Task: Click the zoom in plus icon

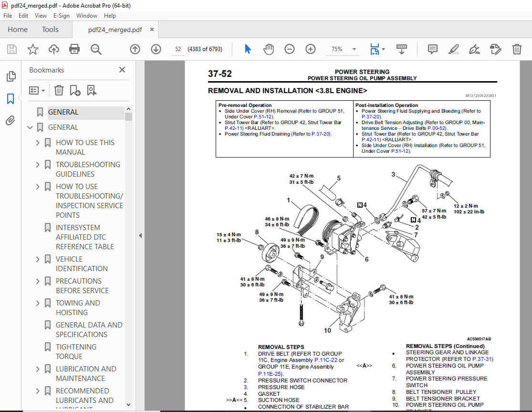Action: [311, 49]
